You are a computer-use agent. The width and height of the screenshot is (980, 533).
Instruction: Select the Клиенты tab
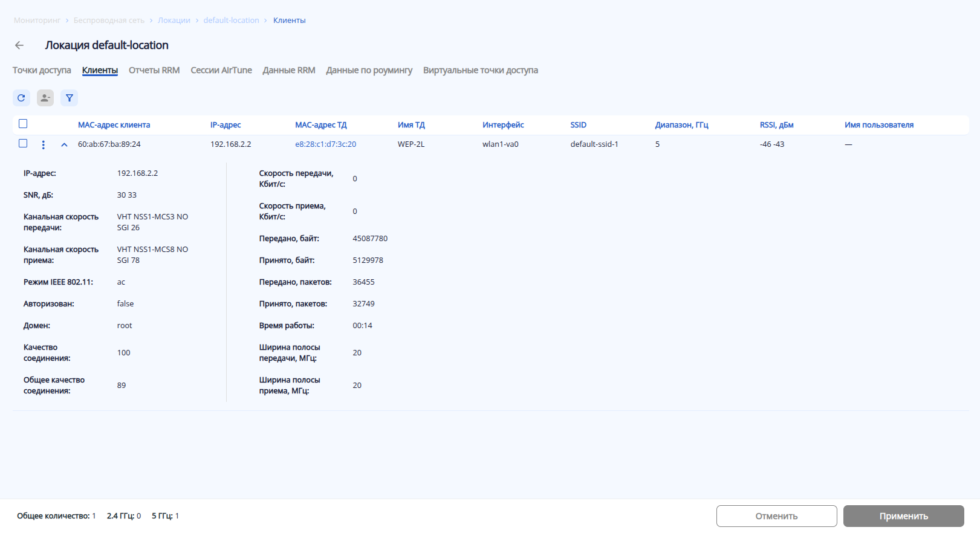click(x=100, y=70)
